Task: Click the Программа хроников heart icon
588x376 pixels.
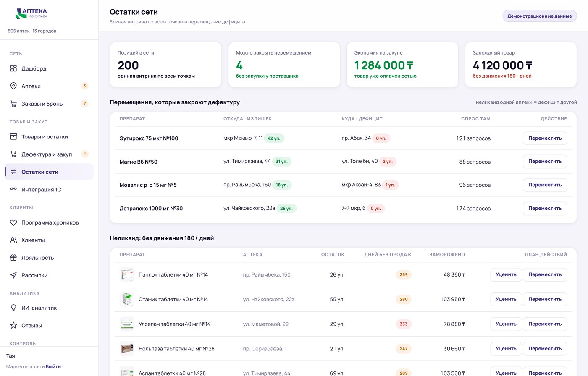Action: (x=13, y=223)
